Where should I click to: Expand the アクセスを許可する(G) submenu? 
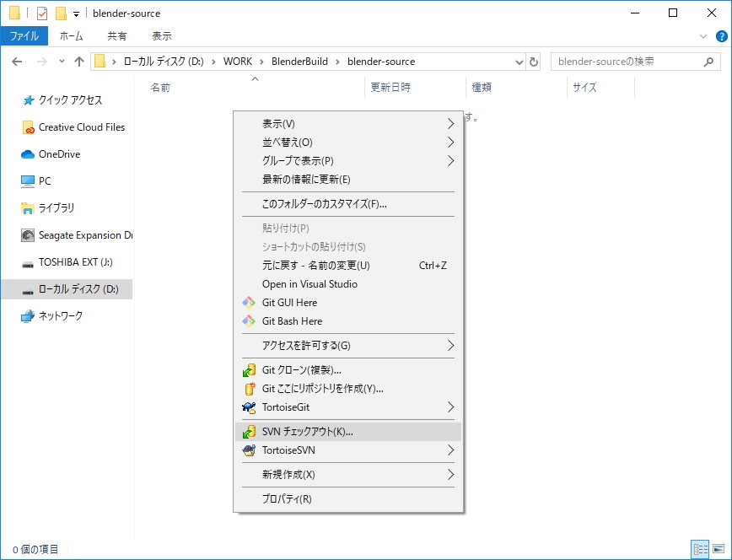pos(450,346)
